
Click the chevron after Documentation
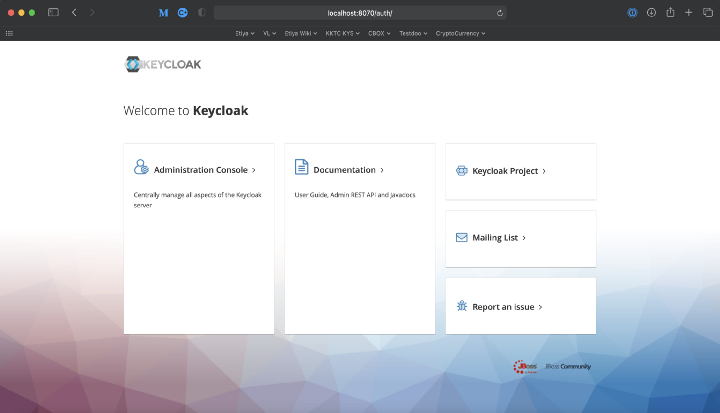pos(382,170)
